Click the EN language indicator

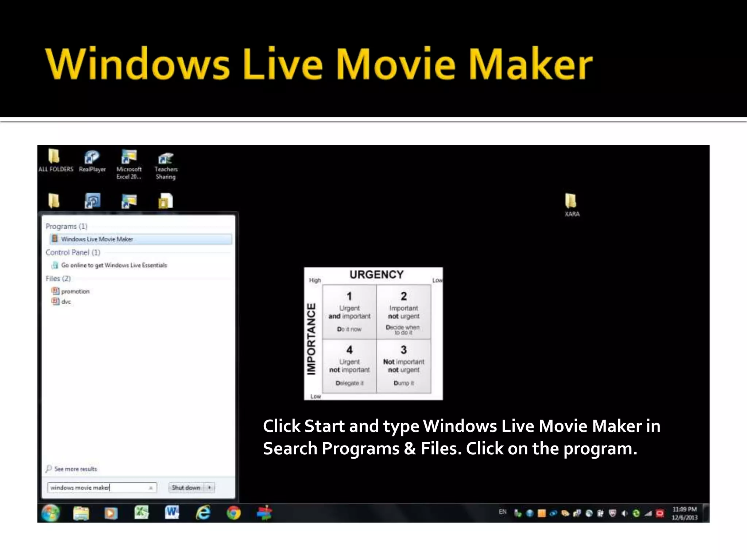[x=503, y=512]
